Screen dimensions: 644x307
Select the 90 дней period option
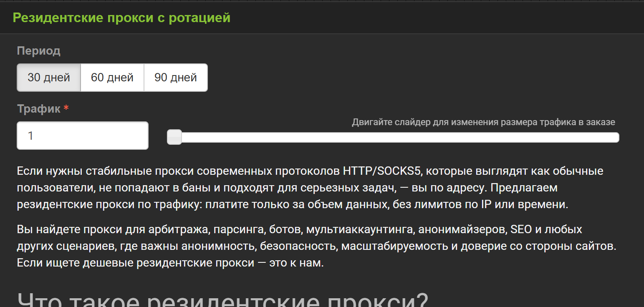tap(175, 77)
